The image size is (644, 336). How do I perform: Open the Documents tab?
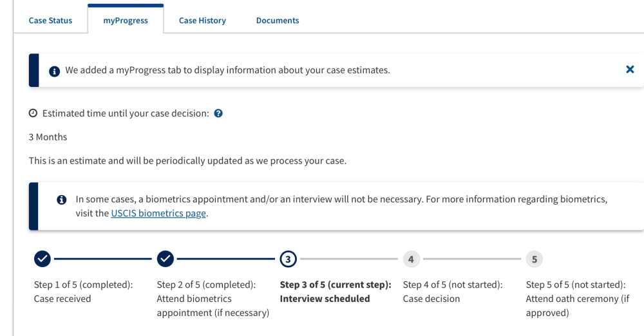pos(278,21)
